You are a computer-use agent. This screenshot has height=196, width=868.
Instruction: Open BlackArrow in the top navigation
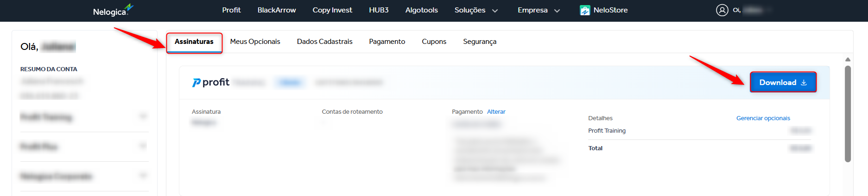(277, 10)
